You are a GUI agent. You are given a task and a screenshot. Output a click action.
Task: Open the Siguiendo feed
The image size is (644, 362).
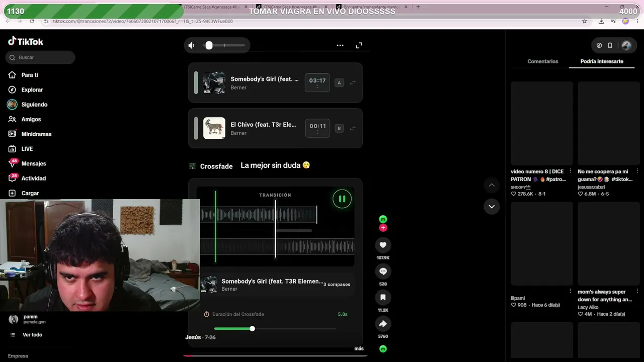tap(34, 105)
